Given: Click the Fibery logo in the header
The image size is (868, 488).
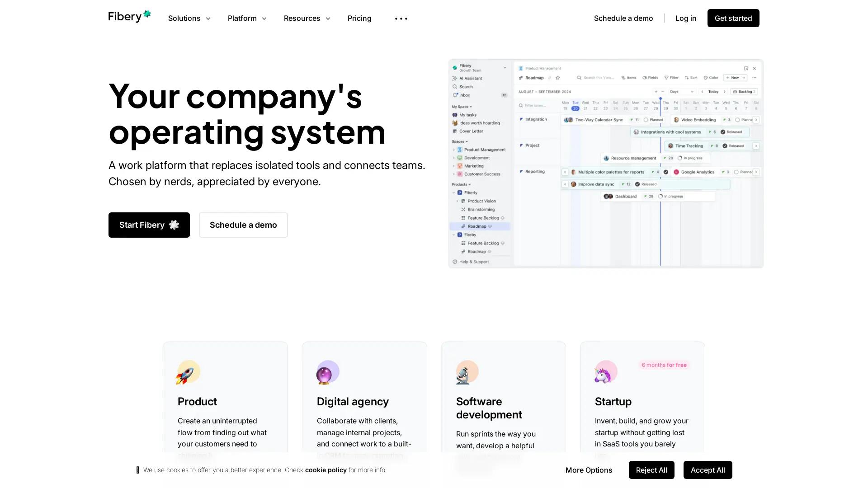Looking at the screenshot, I should click(x=129, y=17).
